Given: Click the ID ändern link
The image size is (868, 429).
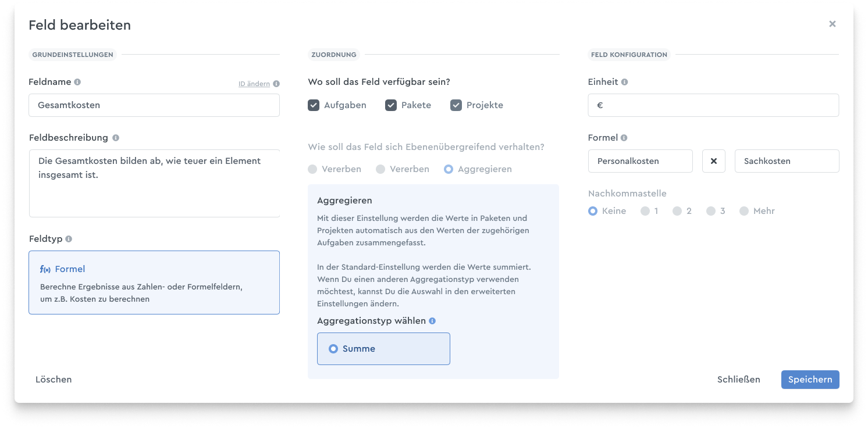Looking at the screenshot, I should 254,84.
